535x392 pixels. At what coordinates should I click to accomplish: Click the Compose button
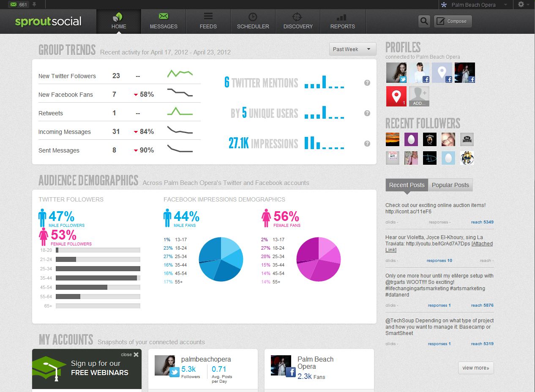coord(453,21)
